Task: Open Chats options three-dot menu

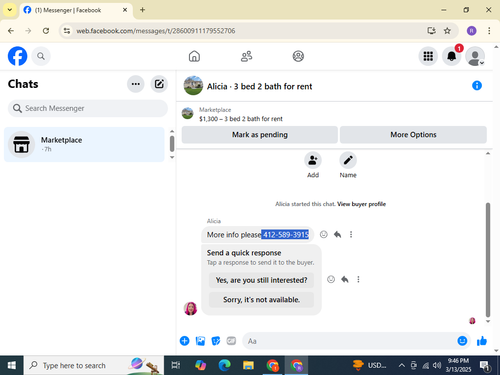Action: pyautogui.click(x=136, y=84)
